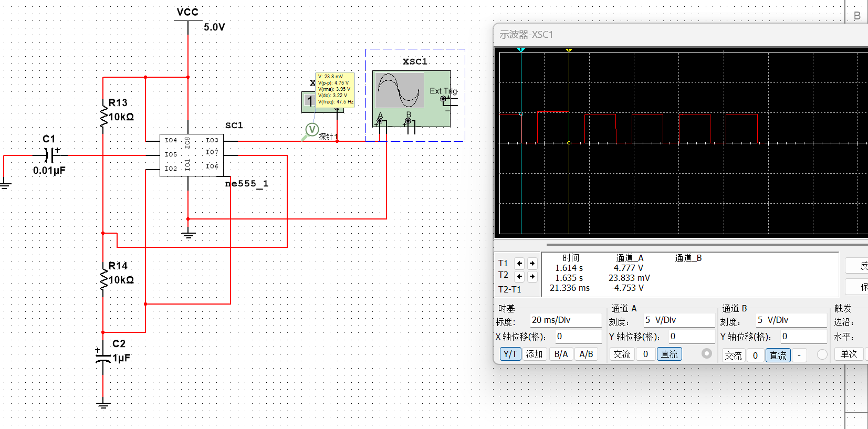This screenshot has height=429, width=868.
Task: Toggle channel B minus (-) inversion button
Action: click(x=799, y=355)
